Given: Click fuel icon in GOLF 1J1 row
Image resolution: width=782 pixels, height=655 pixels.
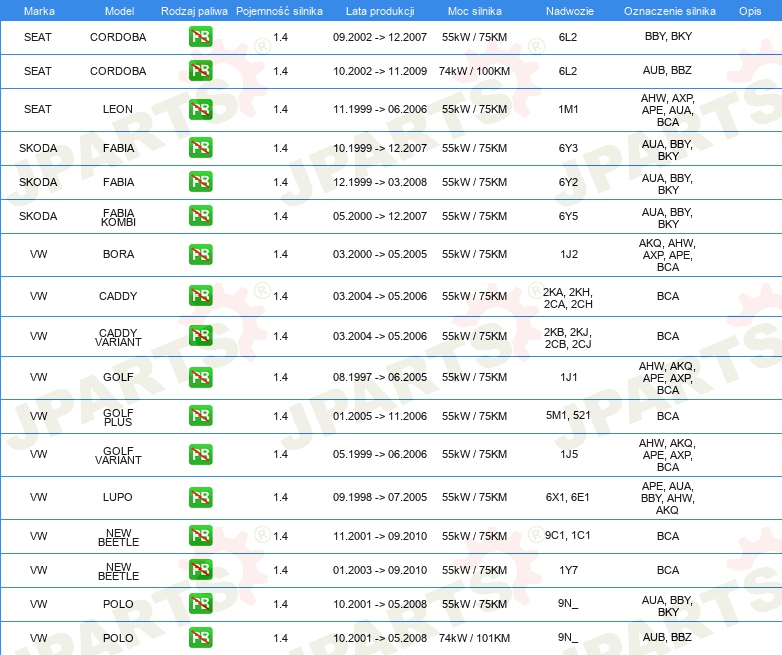Looking at the screenshot, I should [x=200, y=377].
